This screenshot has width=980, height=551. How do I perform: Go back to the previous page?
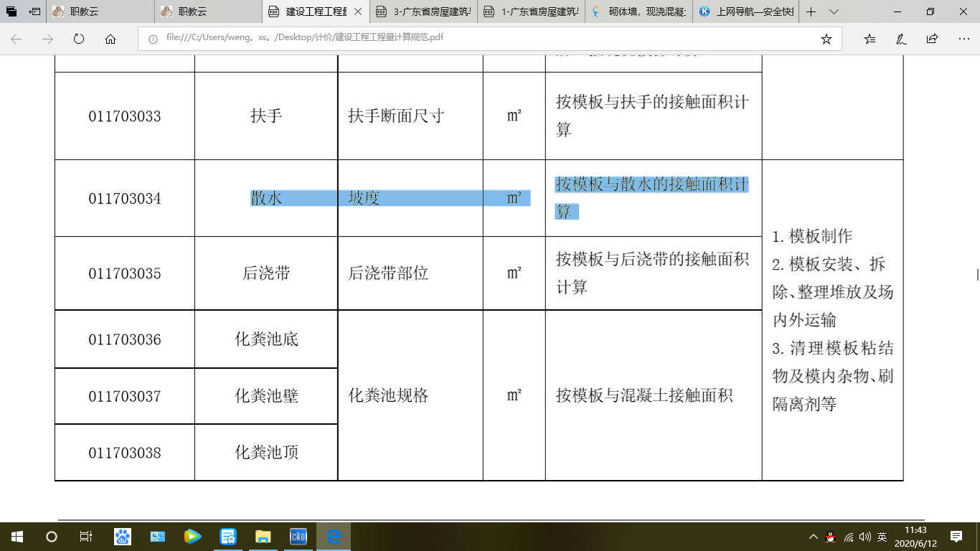[x=16, y=39]
